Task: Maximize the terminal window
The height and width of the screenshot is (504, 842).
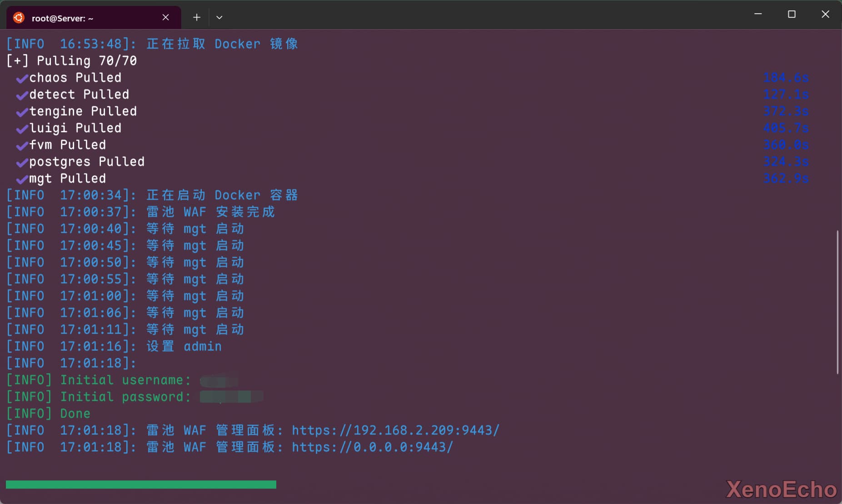Action: pos(792,15)
